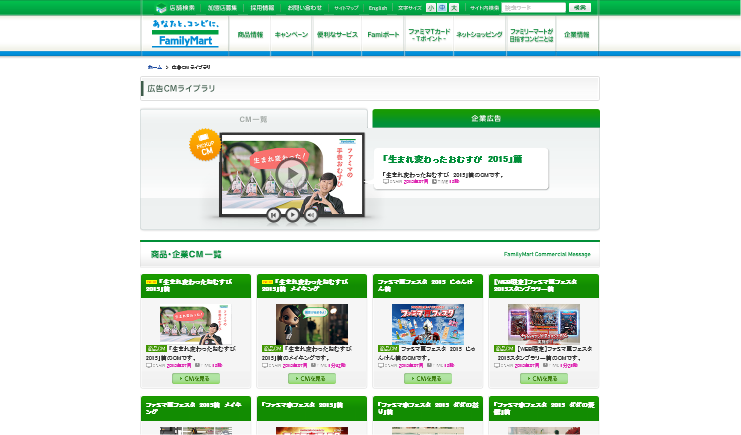Switch to the 企業広告 tab
This screenshot has height=435, width=741.
coord(486,118)
